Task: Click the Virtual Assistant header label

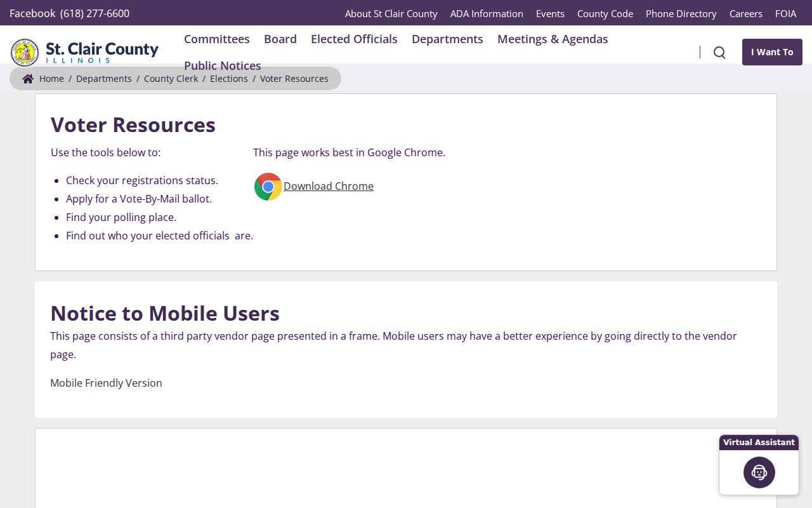Action: pyautogui.click(x=759, y=442)
